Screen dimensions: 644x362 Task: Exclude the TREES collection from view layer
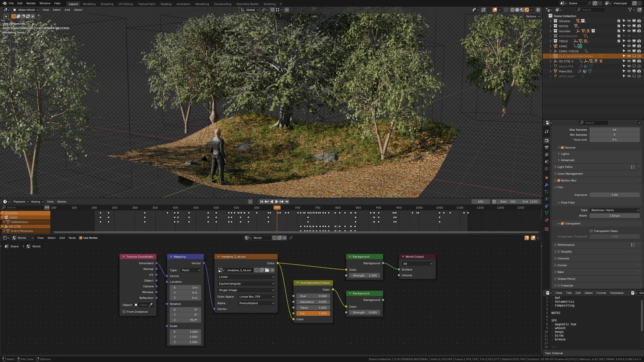(619, 41)
